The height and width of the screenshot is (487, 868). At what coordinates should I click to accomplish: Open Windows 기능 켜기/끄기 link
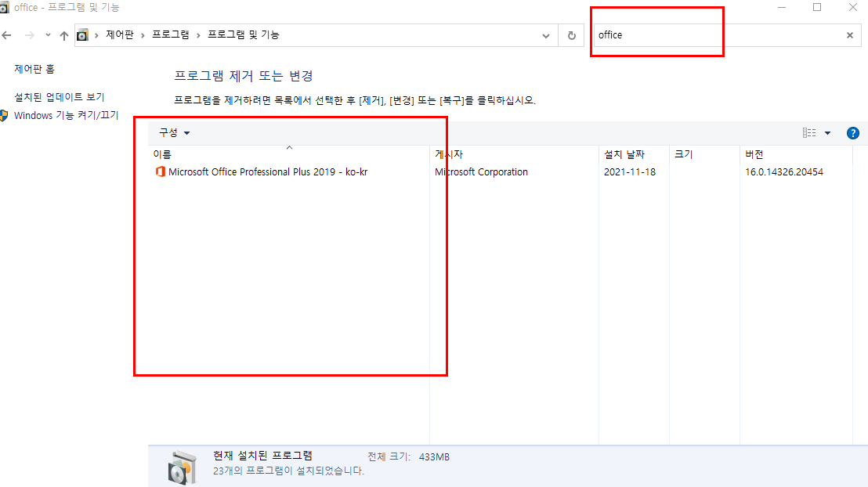click(x=67, y=115)
